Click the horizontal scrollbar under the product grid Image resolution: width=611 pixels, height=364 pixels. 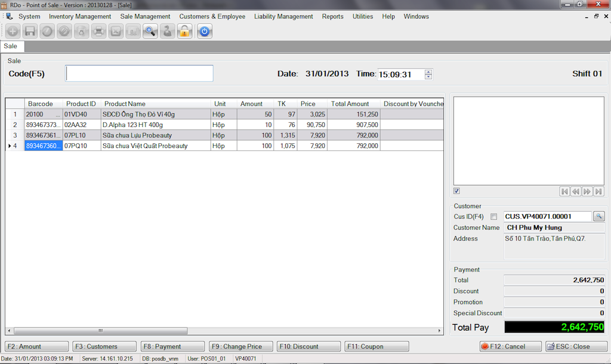pos(100,331)
